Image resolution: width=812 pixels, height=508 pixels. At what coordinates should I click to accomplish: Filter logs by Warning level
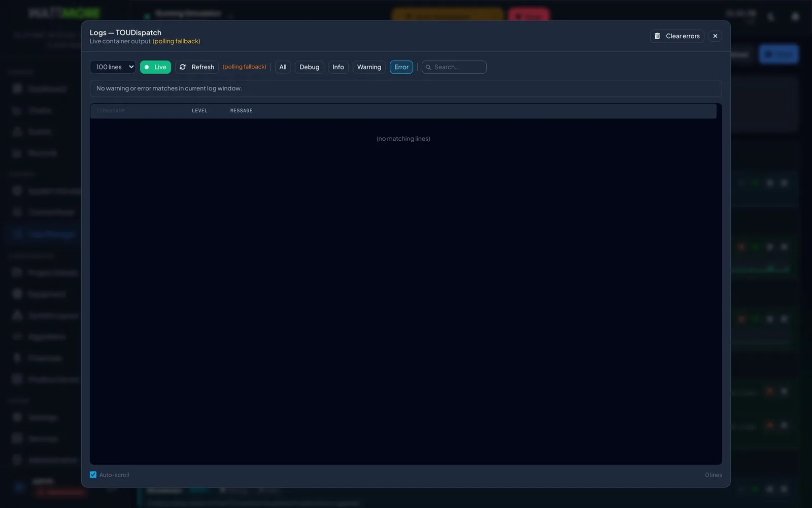[x=369, y=67]
